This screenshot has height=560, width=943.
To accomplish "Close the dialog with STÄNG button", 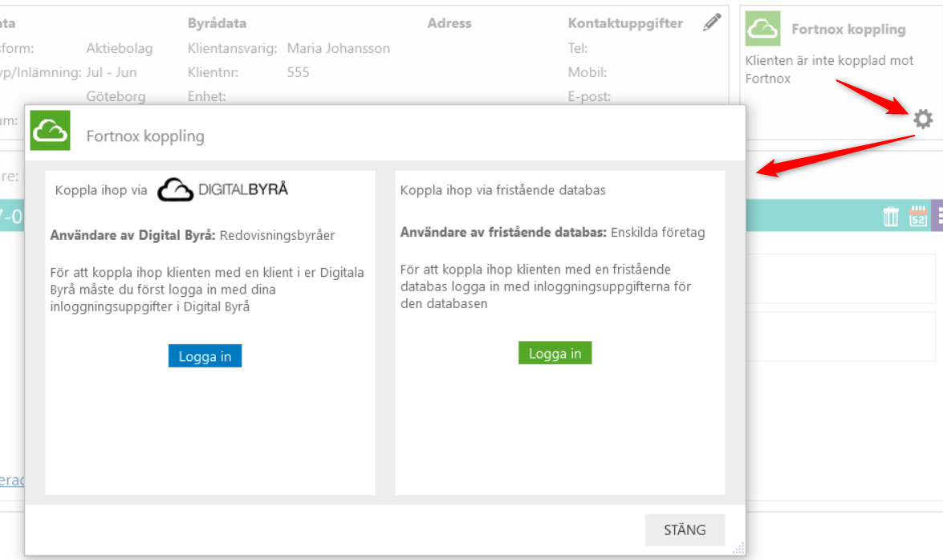I will click(685, 530).
